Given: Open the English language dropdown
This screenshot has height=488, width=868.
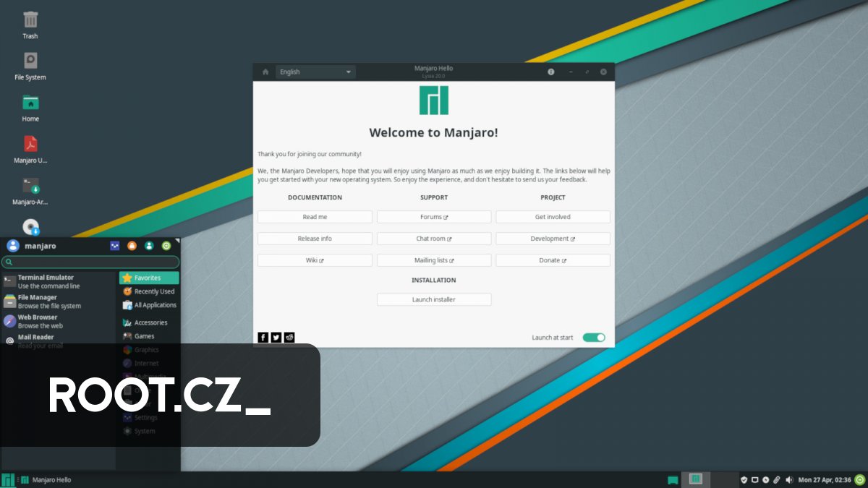Looking at the screenshot, I should click(x=315, y=72).
